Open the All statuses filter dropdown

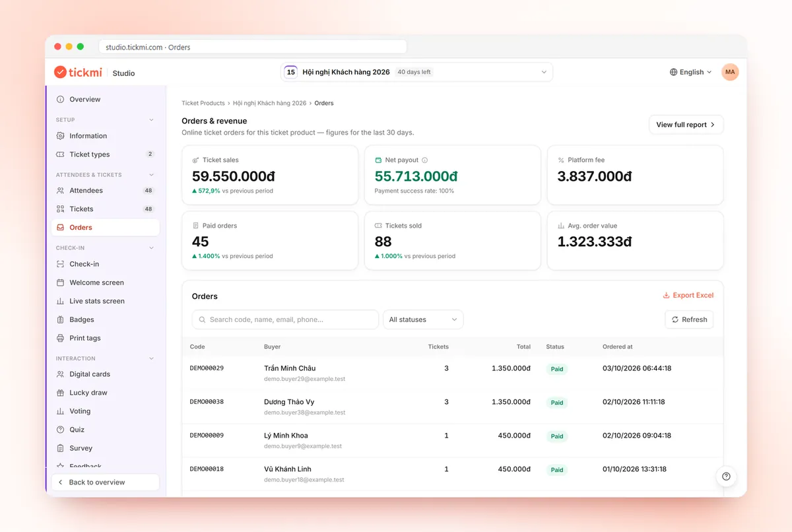coord(423,319)
